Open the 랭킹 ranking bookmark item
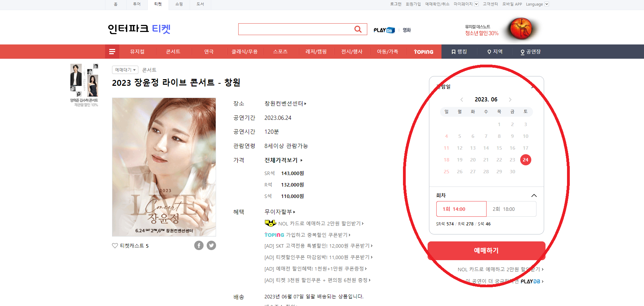The image size is (644, 306). coord(459,52)
